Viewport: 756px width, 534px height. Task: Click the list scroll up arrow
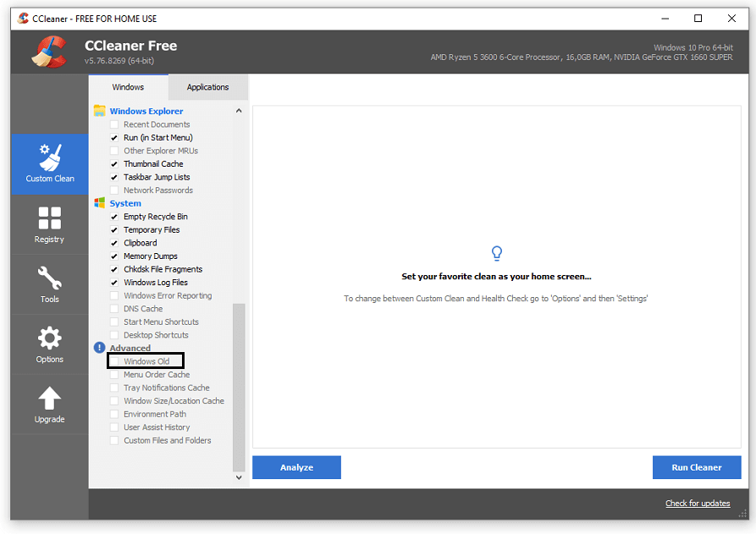pos(239,111)
